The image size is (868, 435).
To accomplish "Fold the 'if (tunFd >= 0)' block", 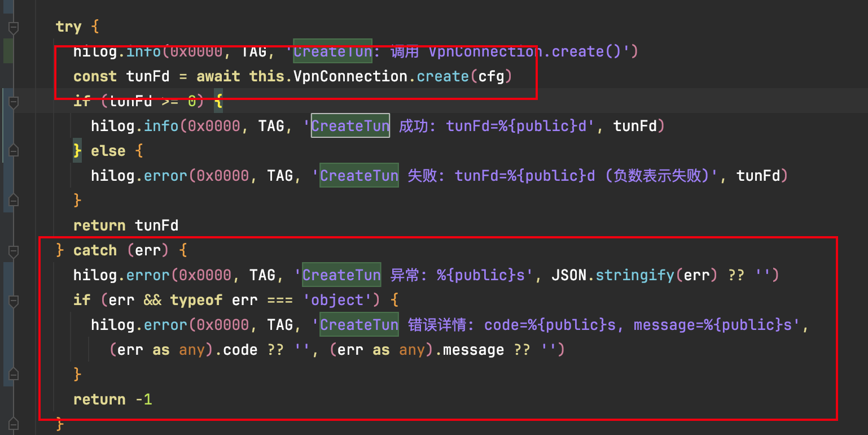I will 14,102.
